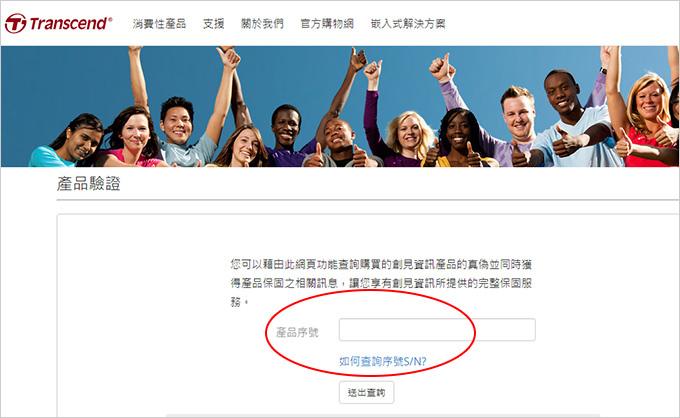Click the red circular Transcend T logo icon
Screen dimensions: 680x418
click(x=16, y=23)
